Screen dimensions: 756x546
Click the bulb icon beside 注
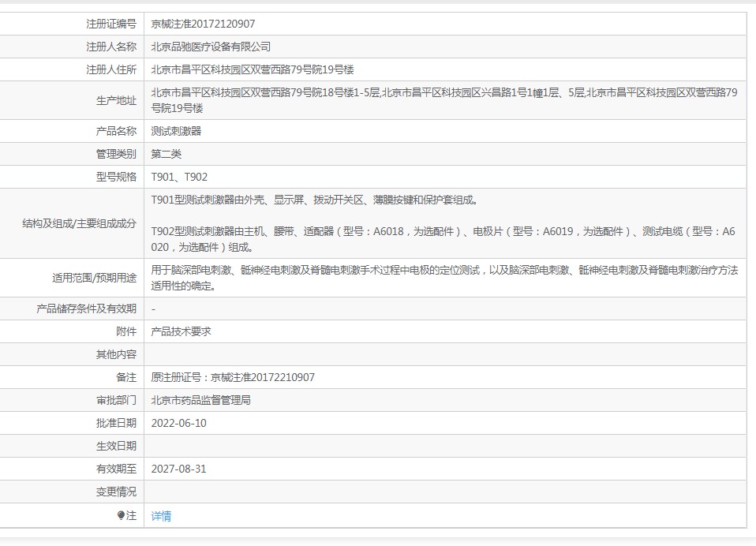tap(121, 516)
